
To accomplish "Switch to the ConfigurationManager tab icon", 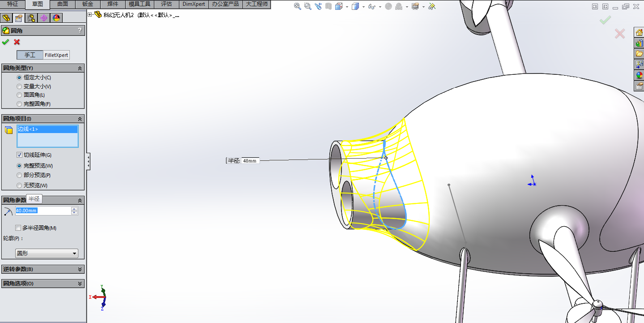I will pyautogui.click(x=31, y=18).
